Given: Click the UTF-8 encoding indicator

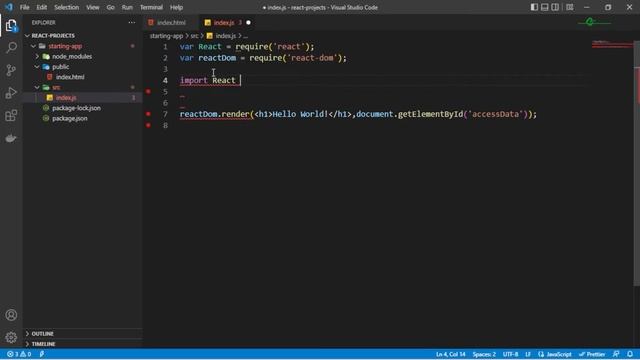Looking at the screenshot, I should (510, 354).
